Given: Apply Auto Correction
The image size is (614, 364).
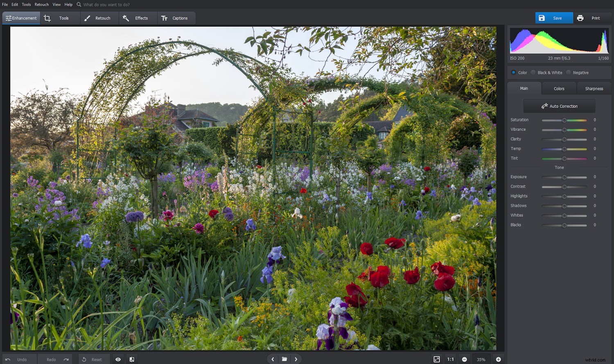Looking at the screenshot, I should pyautogui.click(x=559, y=106).
